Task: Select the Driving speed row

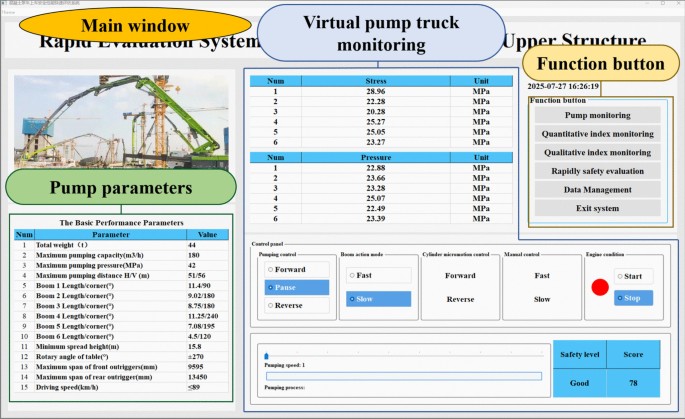Action: 121,387
